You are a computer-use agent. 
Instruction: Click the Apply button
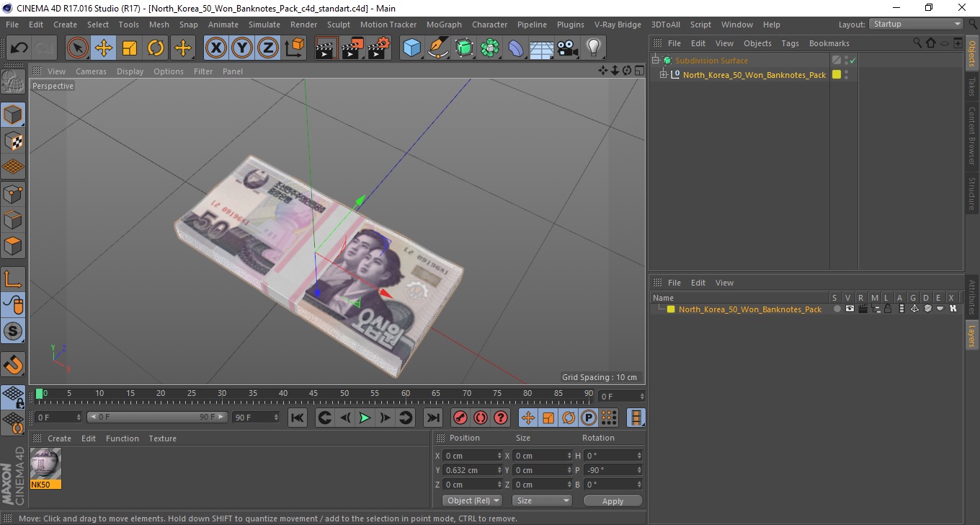pos(612,500)
